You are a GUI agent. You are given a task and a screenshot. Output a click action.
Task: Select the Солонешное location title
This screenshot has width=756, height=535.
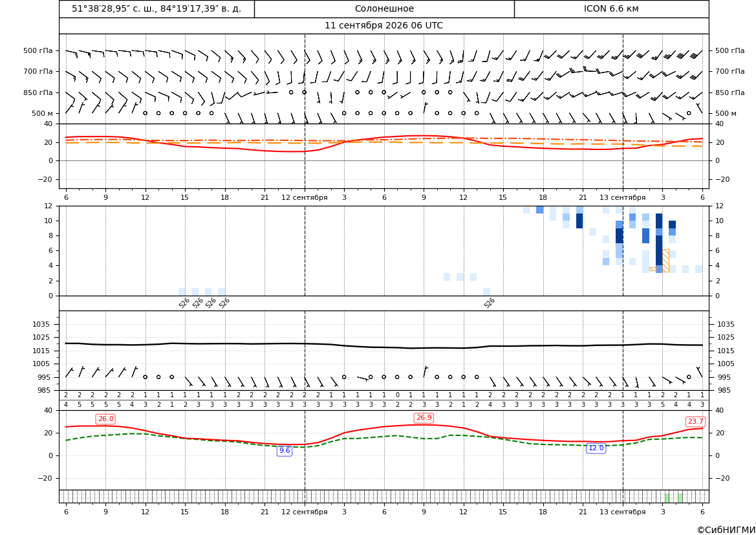point(384,8)
